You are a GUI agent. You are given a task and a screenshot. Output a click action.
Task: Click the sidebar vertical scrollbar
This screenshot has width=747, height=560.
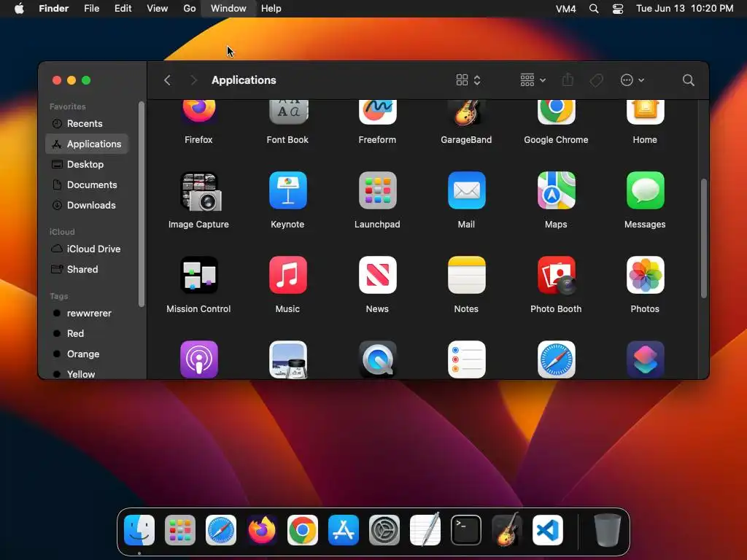141,204
